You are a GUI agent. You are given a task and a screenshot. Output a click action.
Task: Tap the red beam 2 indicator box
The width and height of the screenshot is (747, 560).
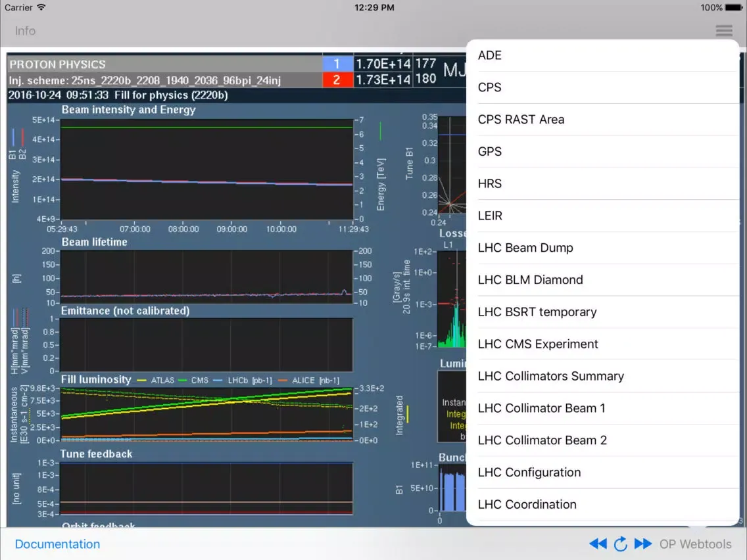click(x=337, y=80)
